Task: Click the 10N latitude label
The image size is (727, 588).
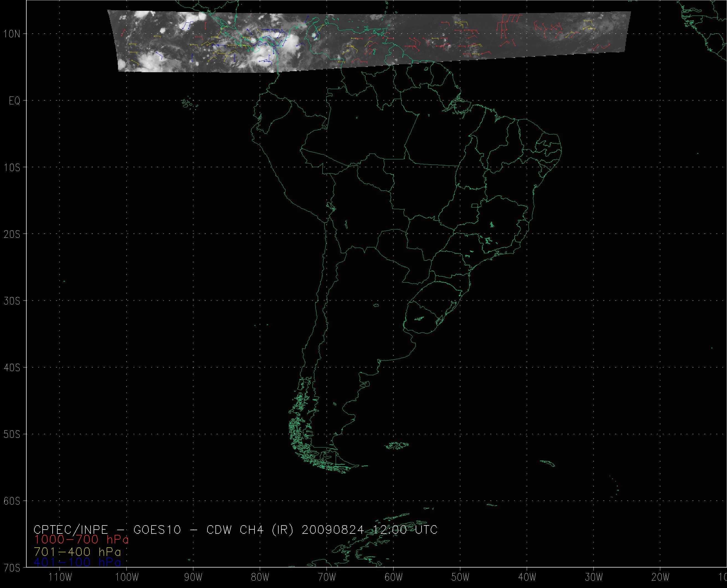Action: (x=12, y=34)
